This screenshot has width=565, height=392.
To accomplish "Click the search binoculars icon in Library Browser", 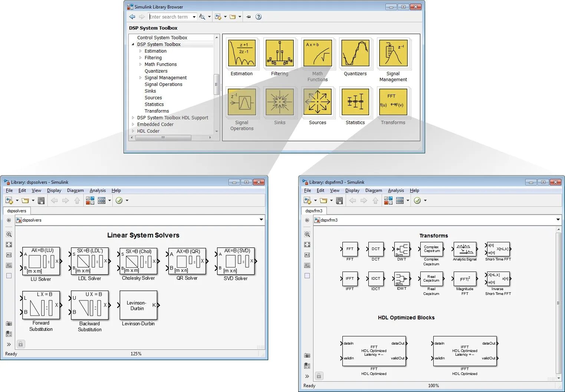I will (x=202, y=17).
